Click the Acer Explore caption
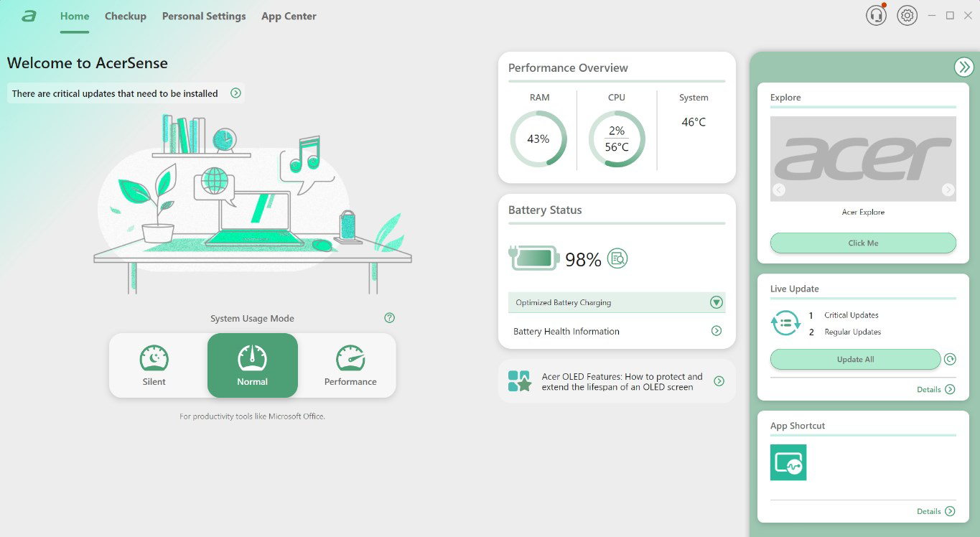Screen dimensions: 980x537 [863, 212]
